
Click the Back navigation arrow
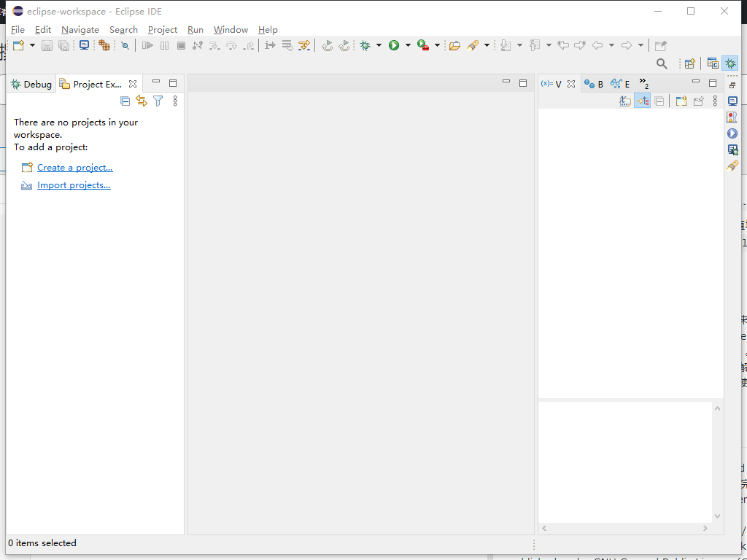click(x=597, y=45)
